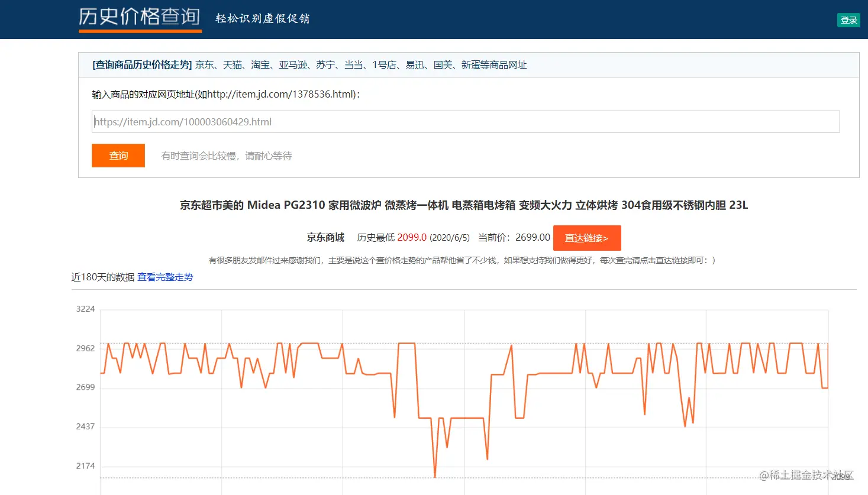Click the 2174 y-axis label

point(85,466)
